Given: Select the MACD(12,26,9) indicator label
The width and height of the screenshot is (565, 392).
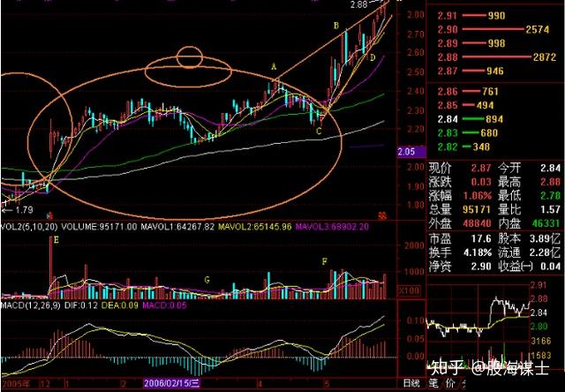Looking at the screenshot, I should 32,305.
